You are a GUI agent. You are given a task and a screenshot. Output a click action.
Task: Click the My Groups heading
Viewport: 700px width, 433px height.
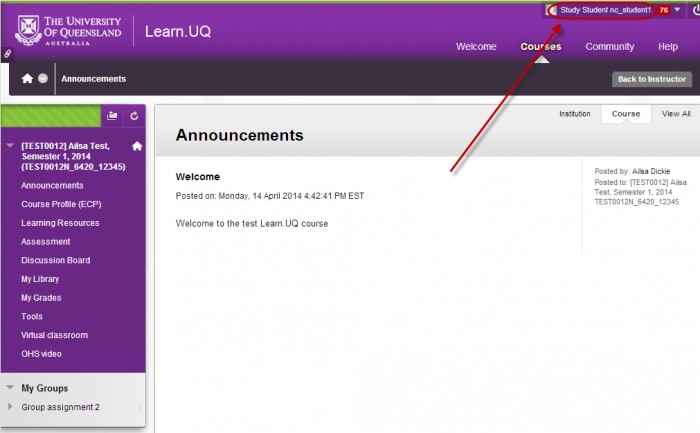point(45,388)
